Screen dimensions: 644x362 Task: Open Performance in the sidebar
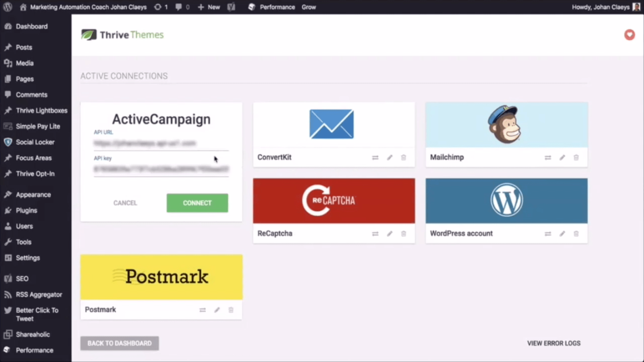point(35,350)
